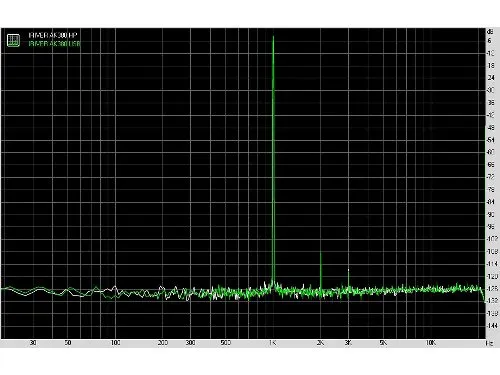
Task: Click the 3K harmonic spike
Action: coord(349,277)
